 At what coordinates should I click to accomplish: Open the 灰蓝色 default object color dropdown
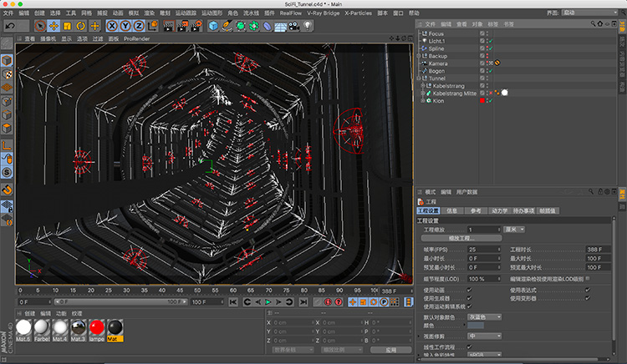tap(484, 317)
